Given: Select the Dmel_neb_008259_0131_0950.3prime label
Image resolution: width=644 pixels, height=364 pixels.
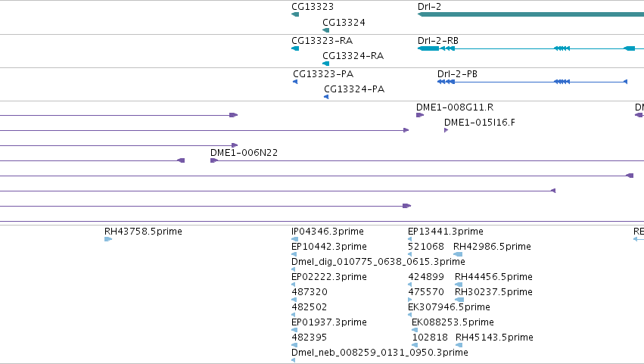Looking at the screenshot, I should pos(379,353).
